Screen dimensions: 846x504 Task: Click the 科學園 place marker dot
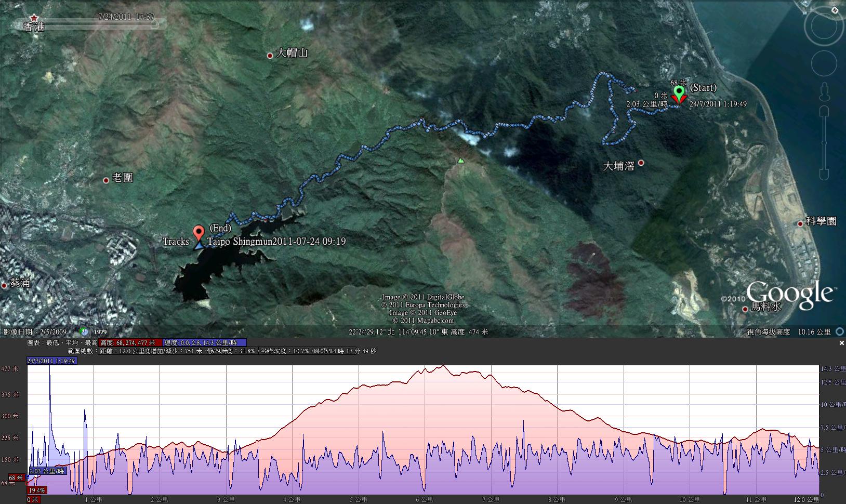pos(801,224)
